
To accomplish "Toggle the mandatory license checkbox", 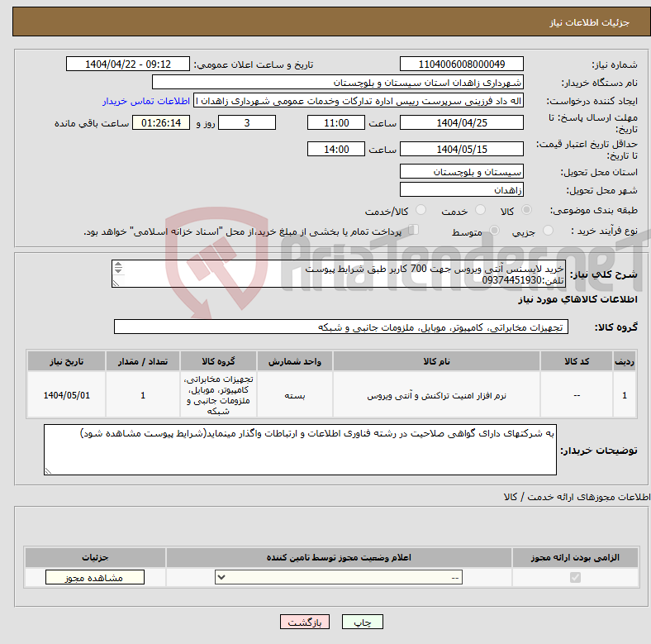I will coord(575,578).
